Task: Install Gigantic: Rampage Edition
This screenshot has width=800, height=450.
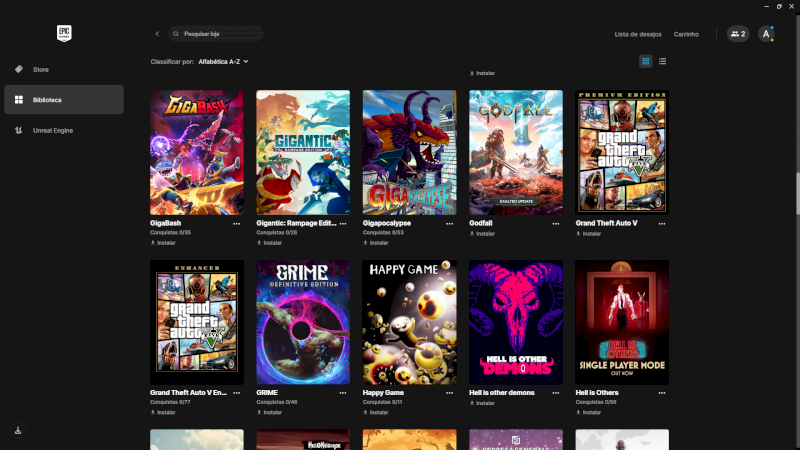Action: point(269,243)
